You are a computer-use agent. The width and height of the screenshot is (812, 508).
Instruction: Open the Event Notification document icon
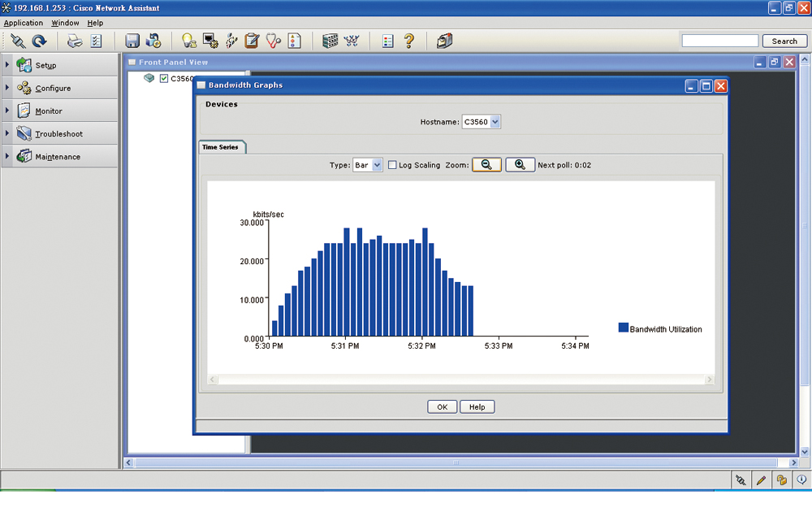click(294, 41)
